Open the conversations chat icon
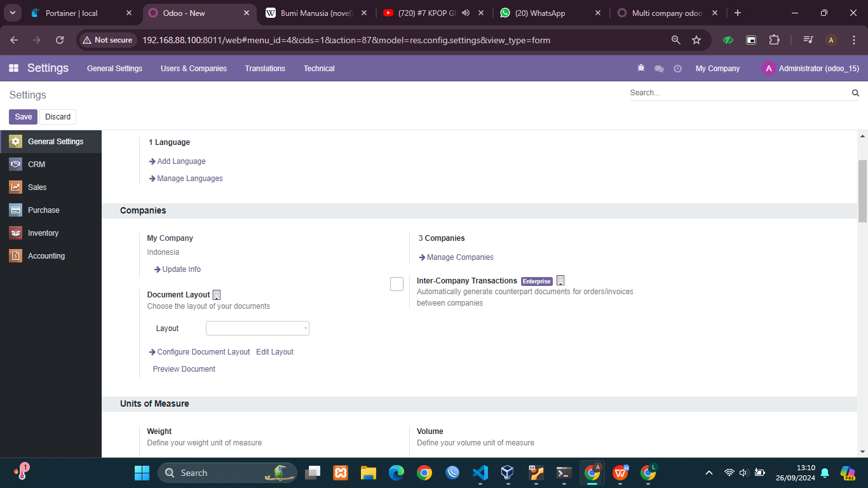This screenshot has width=868, height=488. [x=659, y=69]
